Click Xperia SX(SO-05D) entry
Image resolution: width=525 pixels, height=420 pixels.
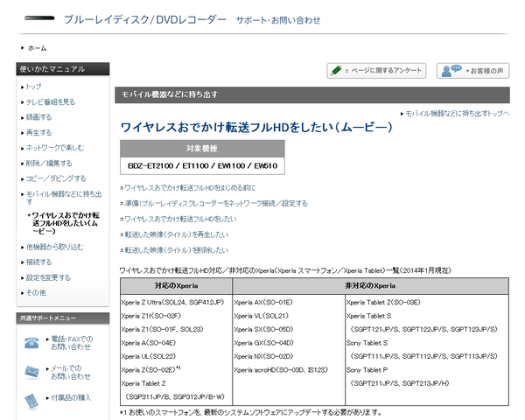(x=263, y=329)
